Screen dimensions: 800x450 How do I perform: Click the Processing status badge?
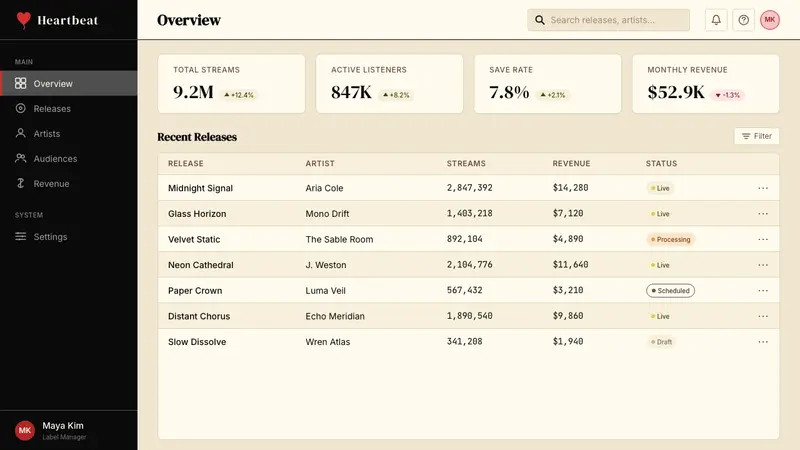[x=670, y=239]
